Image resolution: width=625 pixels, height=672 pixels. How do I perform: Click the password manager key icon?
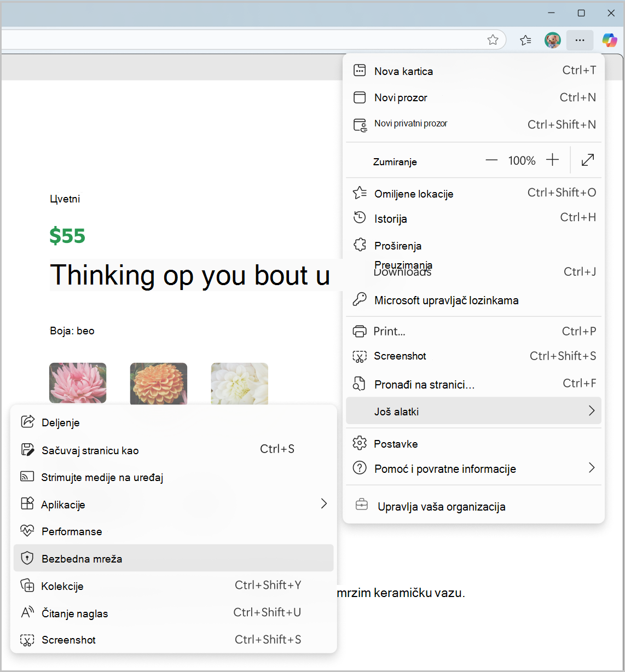pyautogui.click(x=360, y=299)
